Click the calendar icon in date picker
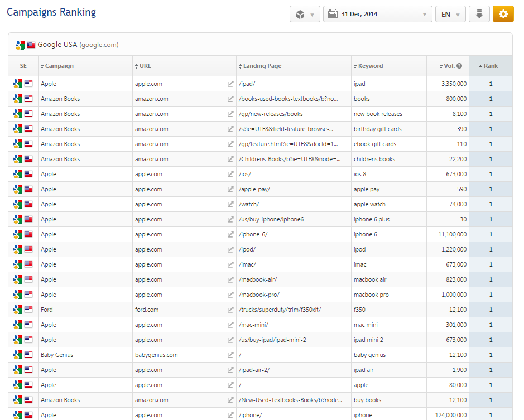524x420 pixels. [x=333, y=15]
